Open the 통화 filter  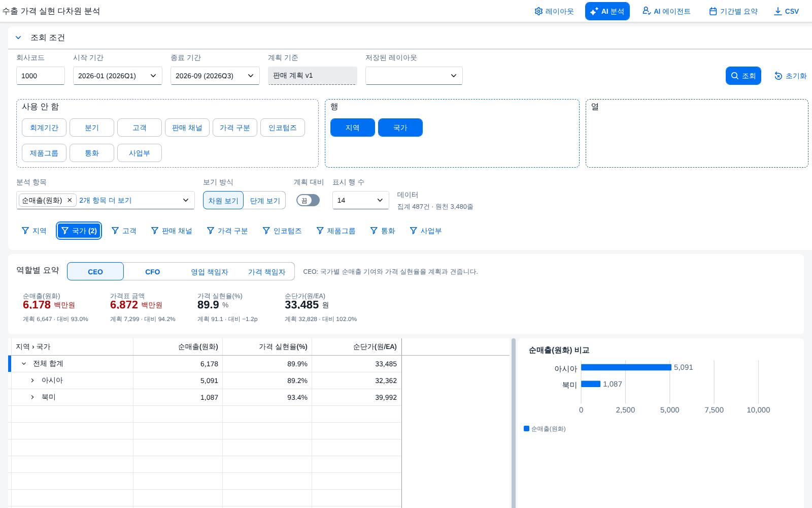click(383, 231)
